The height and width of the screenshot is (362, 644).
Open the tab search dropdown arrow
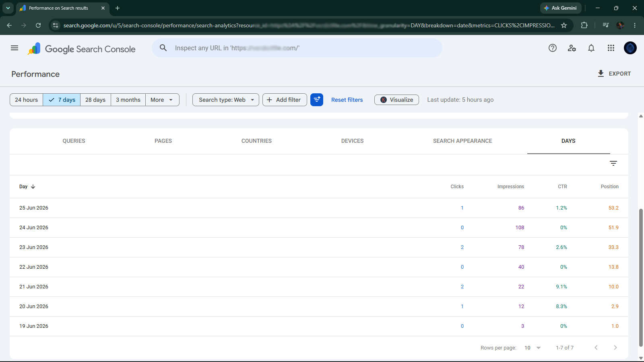pyautogui.click(x=8, y=8)
